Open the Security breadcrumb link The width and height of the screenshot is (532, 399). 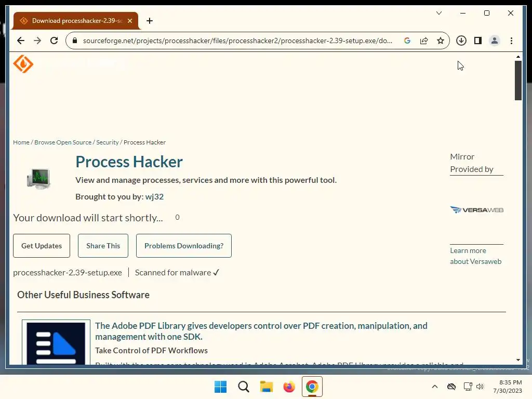click(107, 142)
